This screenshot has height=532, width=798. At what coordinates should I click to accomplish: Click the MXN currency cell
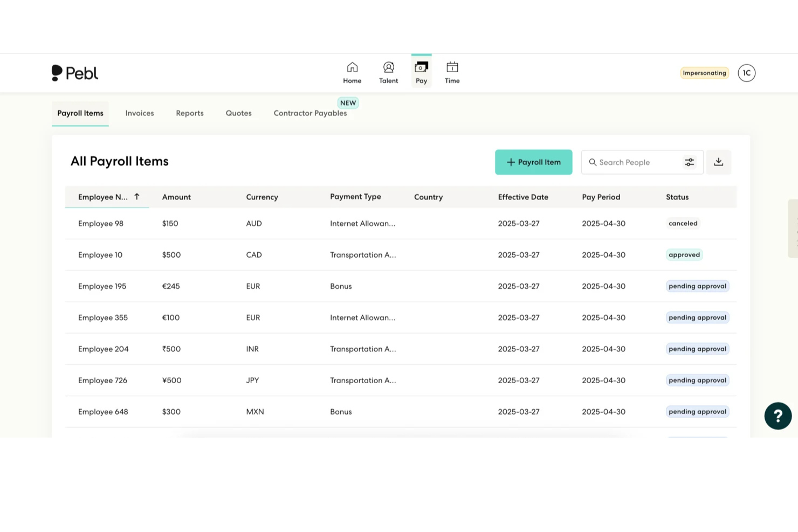255,411
